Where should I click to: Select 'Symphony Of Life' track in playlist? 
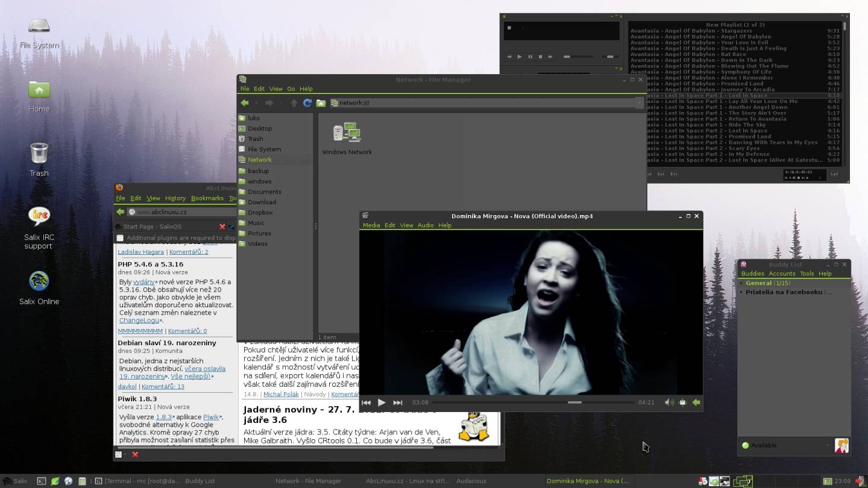point(735,72)
